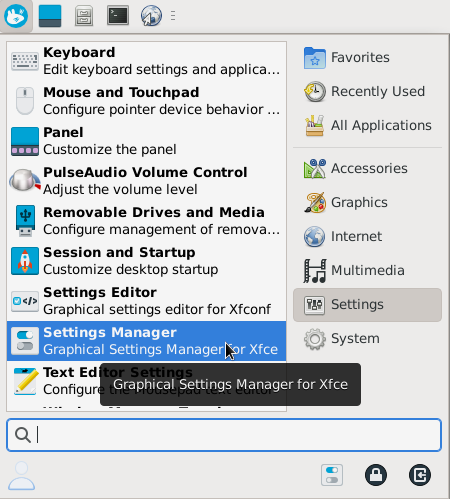The width and height of the screenshot is (450, 499).
Task: Select the System category
Action: [x=367, y=339]
